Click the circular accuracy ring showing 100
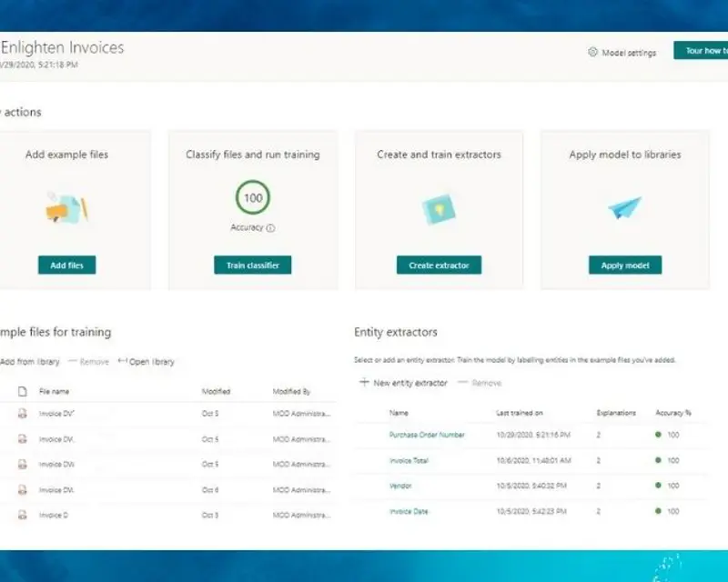 coord(252,196)
